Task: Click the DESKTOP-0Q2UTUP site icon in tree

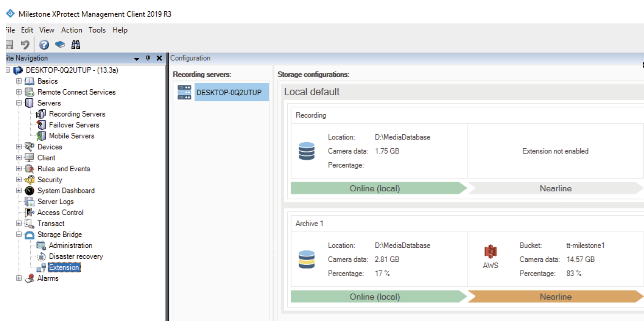Action: [18, 70]
